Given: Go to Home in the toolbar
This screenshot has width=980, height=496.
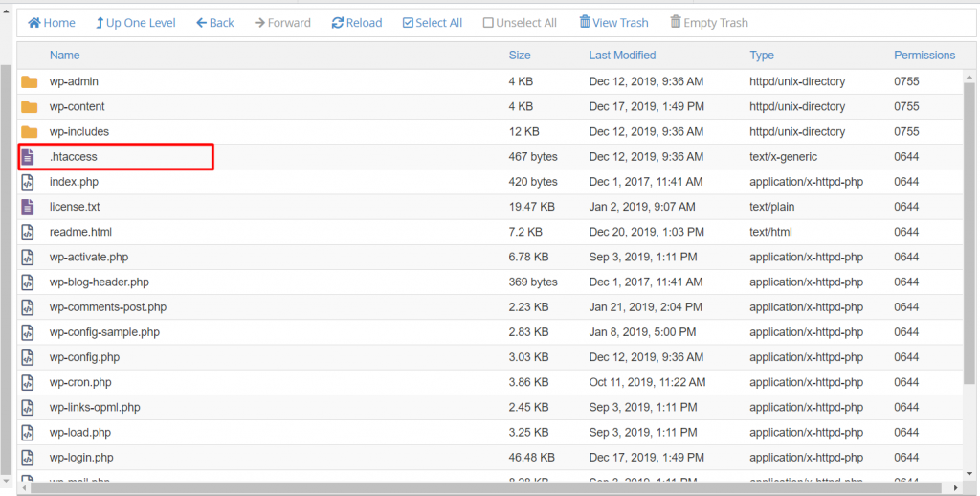Looking at the screenshot, I should point(52,23).
